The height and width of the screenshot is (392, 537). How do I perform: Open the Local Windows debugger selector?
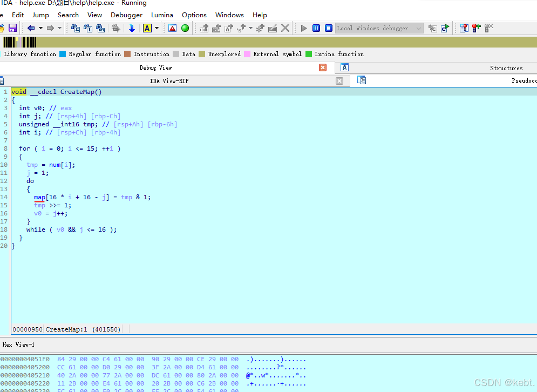[379, 28]
